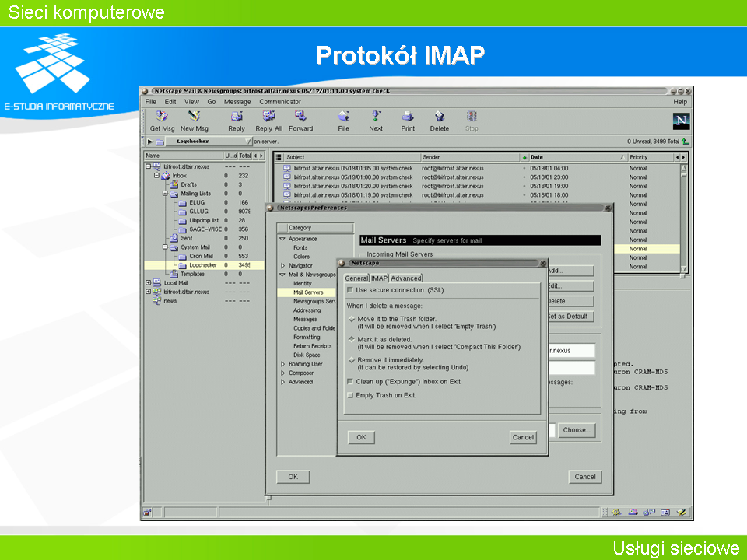Click the message list vertical scrollbar

point(684,218)
